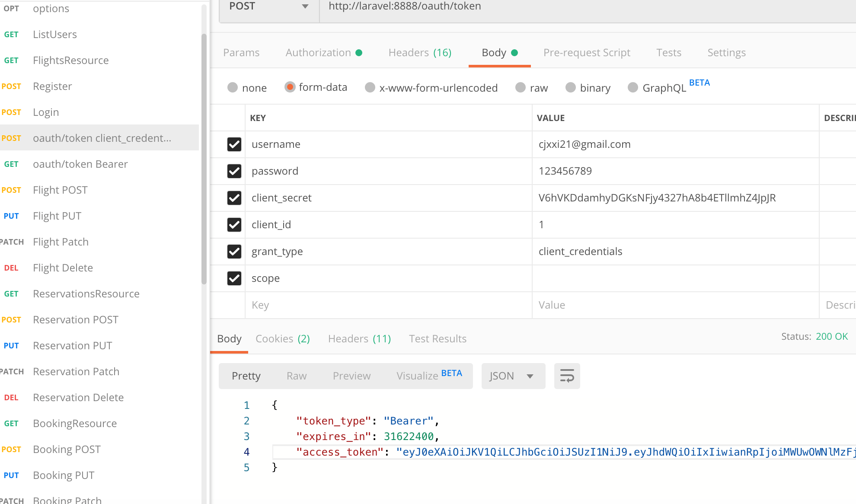Switch response view to Preview
856x504 pixels.
351,376
